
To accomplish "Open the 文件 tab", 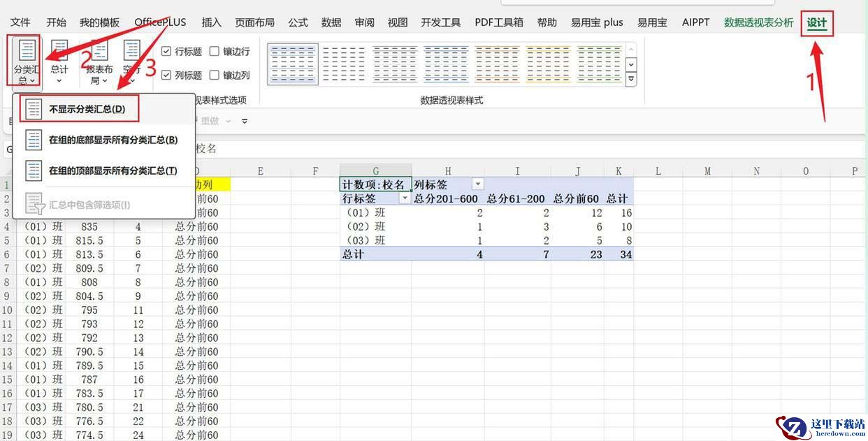I will coord(21,22).
